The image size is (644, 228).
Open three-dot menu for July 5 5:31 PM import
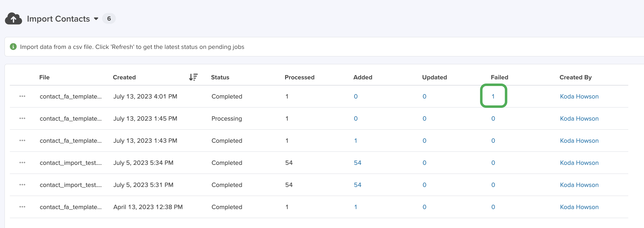pyautogui.click(x=22, y=185)
